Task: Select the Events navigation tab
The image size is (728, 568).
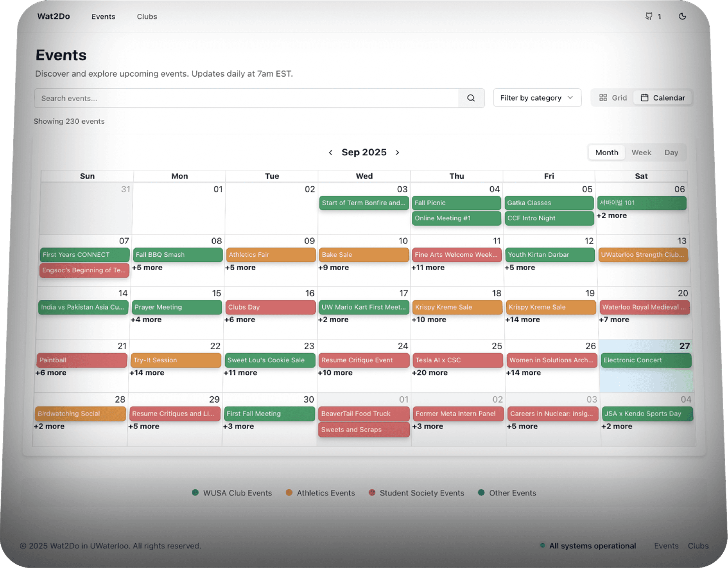Action: 103,16
